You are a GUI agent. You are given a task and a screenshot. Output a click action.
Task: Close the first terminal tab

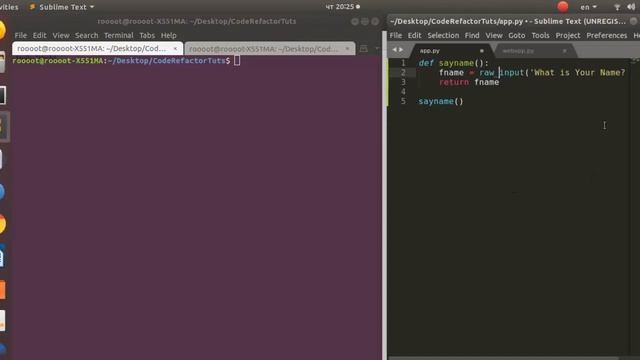pos(175,49)
